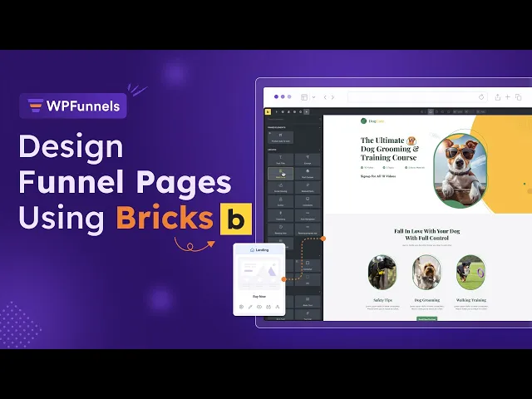Viewport: 532px width, 399px height.
Task: Click the browser tab overview icon
Action: coord(518,97)
